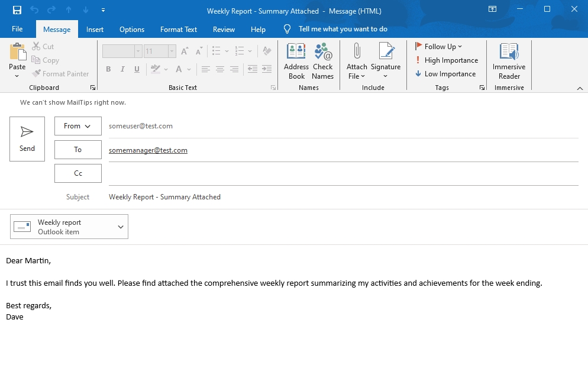Toggle High Importance flag

click(x=446, y=60)
